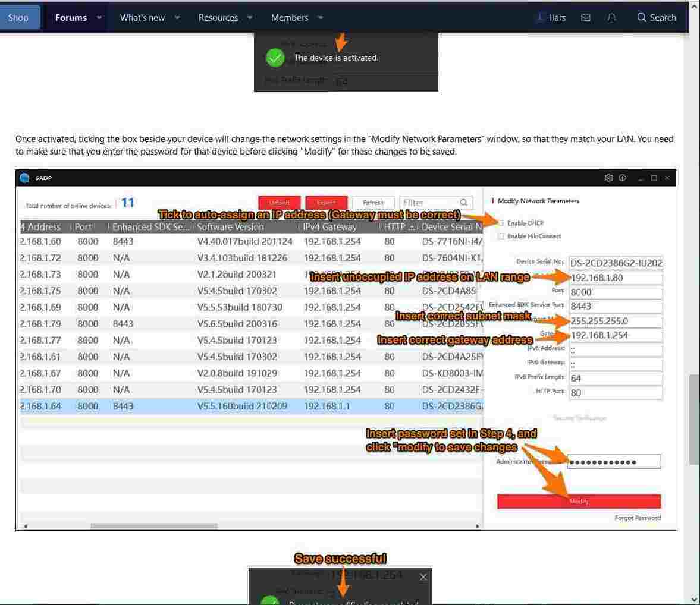Image resolution: width=700 pixels, height=605 pixels.
Task: Click the SADP info icon
Action: pos(622,178)
